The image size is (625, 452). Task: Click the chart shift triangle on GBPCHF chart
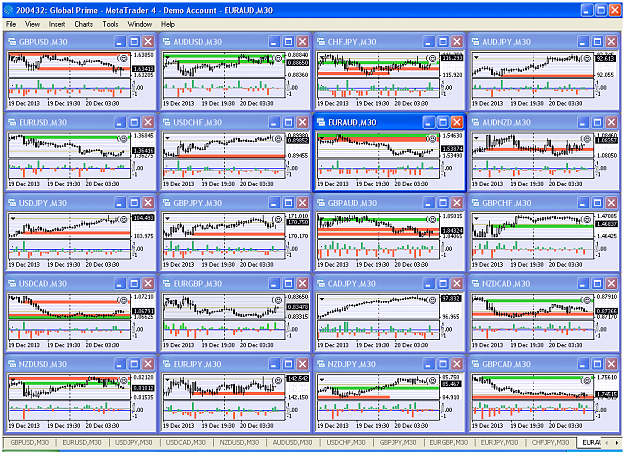476,219
